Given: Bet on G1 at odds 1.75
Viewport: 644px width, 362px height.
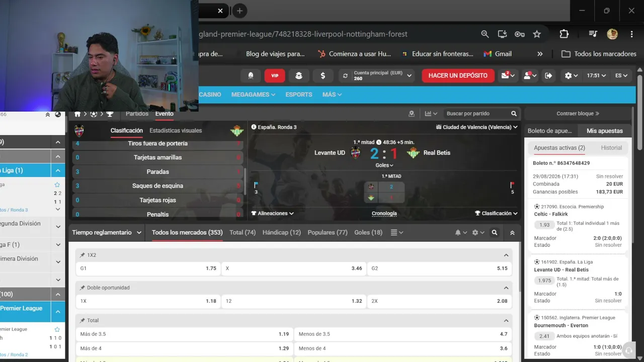Looking at the screenshot, I should coord(148,268).
